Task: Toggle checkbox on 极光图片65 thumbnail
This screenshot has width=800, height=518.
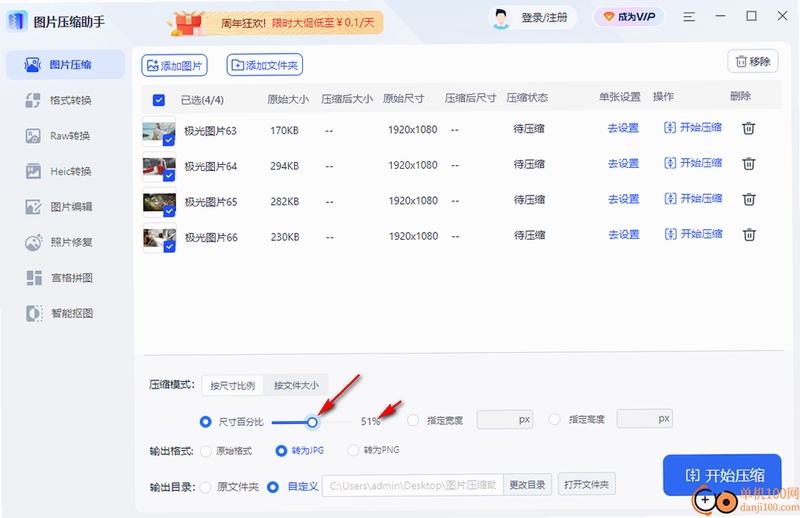Action: [169, 211]
